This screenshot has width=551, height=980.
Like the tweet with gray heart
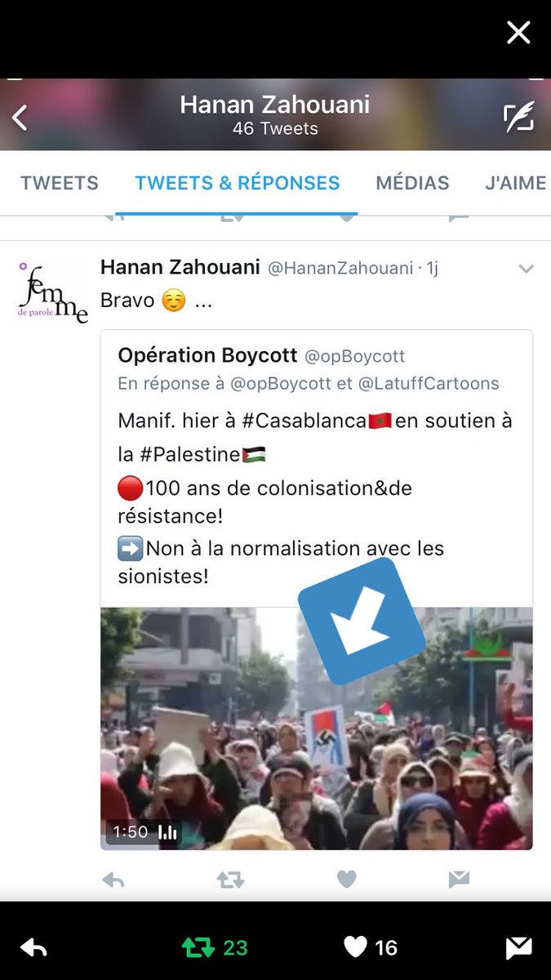click(x=347, y=879)
